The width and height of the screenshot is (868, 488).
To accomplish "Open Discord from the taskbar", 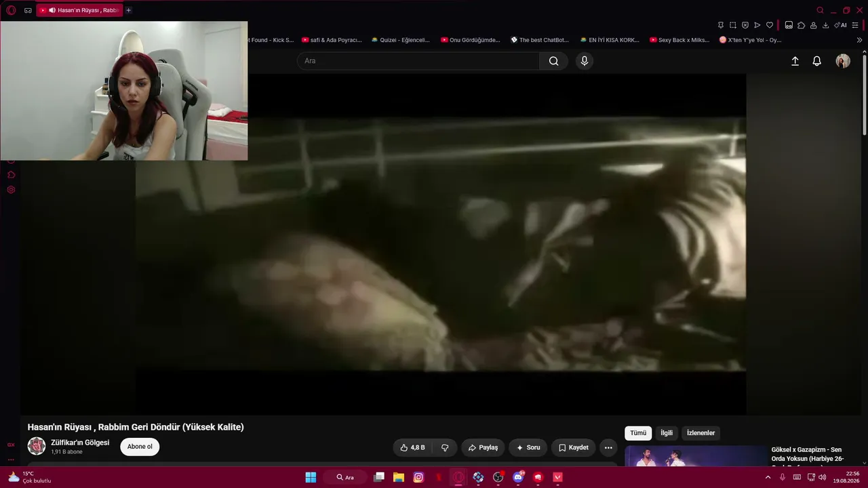I will 518,477.
